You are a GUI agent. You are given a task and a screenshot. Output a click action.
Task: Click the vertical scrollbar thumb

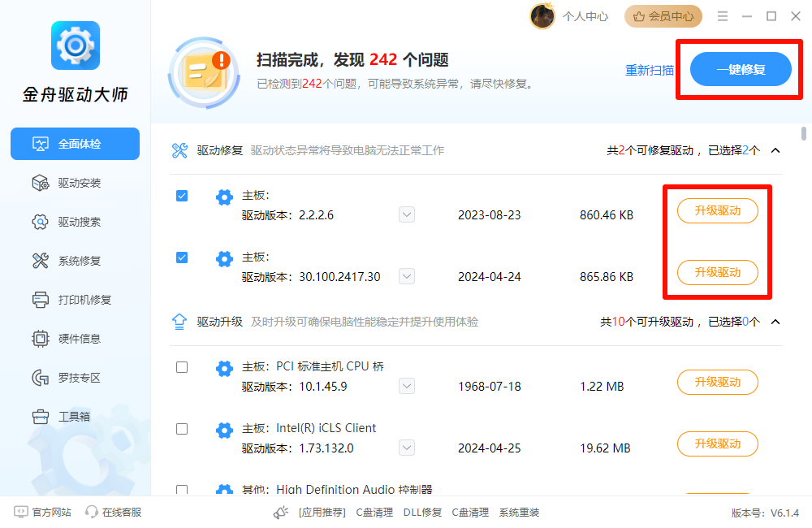(803, 133)
